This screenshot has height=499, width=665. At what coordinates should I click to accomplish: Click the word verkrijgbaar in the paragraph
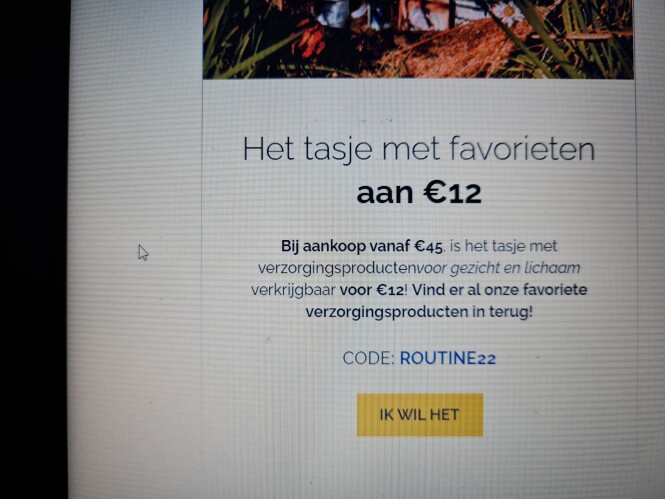[293, 290]
